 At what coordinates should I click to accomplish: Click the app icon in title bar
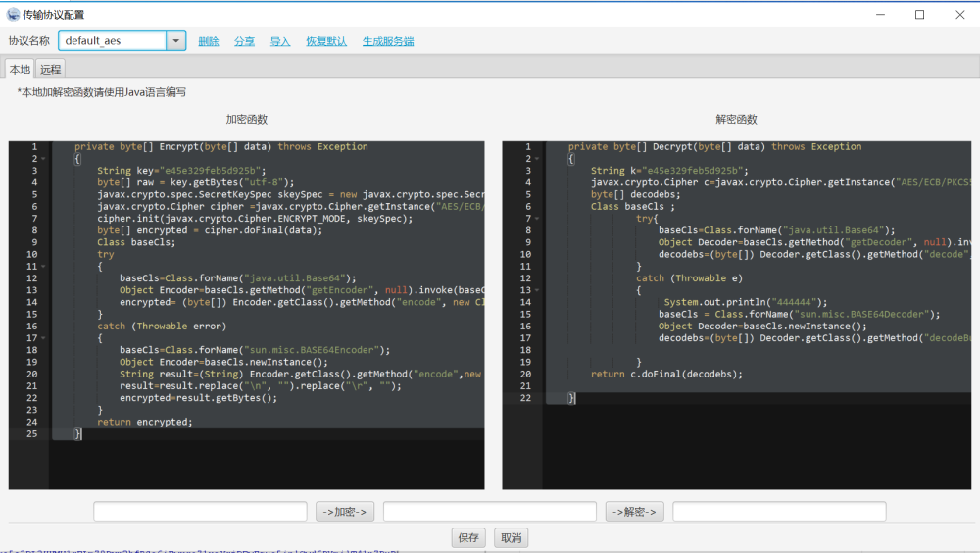[x=12, y=14]
